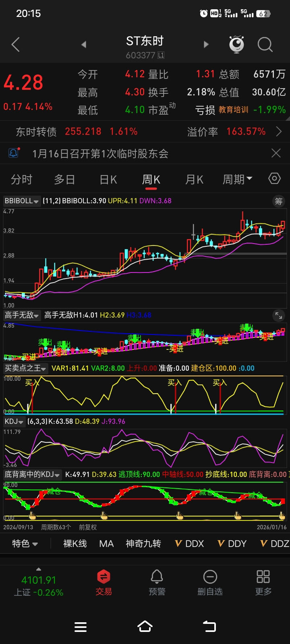The image size is (290, 644).
Task: Open the 买卖点之王 indicator dropdown
Action: tap(26, 368)
